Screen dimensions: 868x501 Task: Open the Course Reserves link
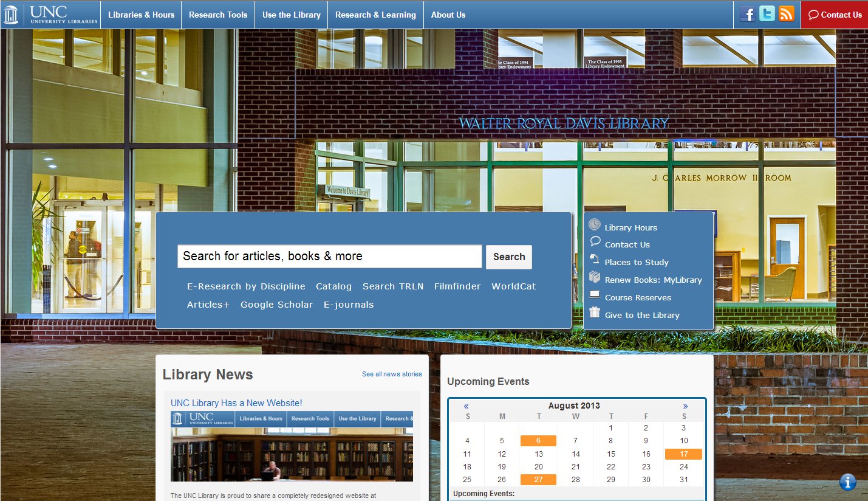[638, 297]
